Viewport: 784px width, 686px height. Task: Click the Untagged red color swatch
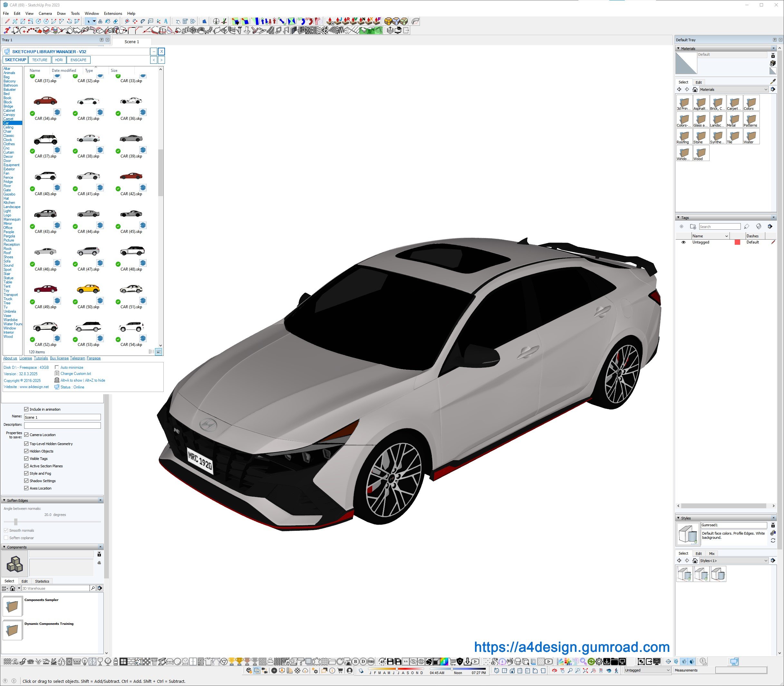pyautogui.click(x=737, y=242)
